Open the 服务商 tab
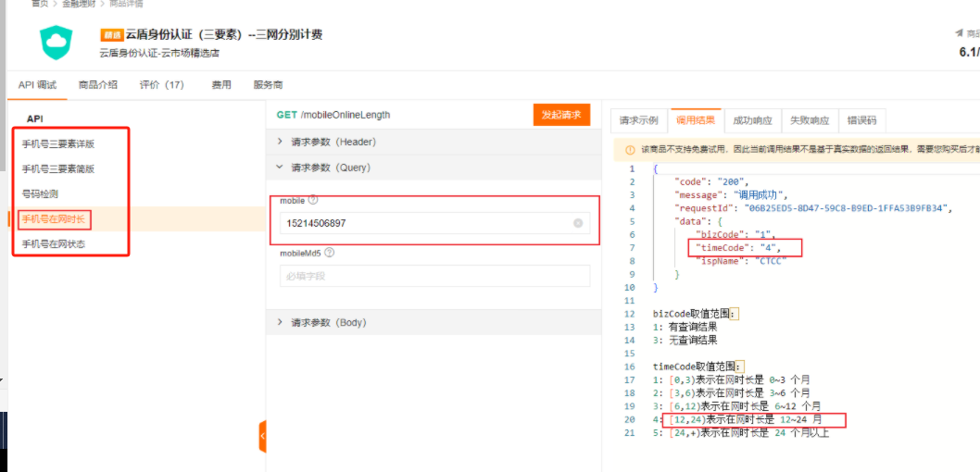This screenshot has width=980, height=472. (268, 85)
